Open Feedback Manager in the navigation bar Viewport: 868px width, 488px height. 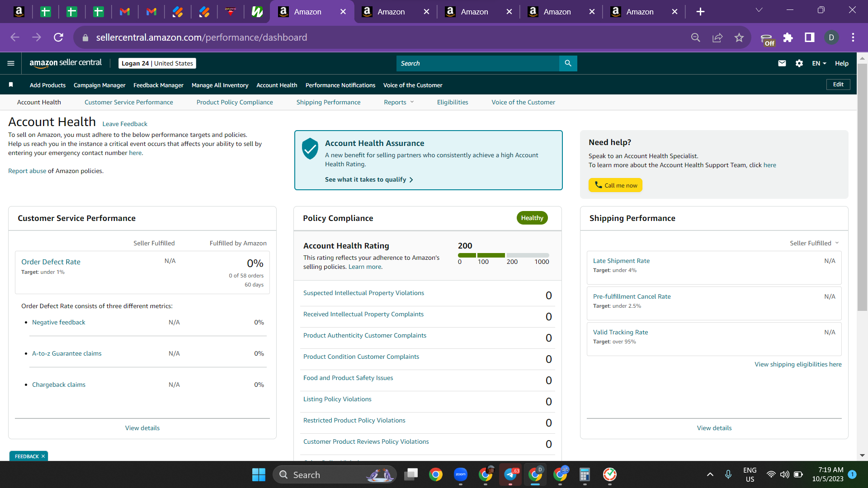(x=158, y=85)
